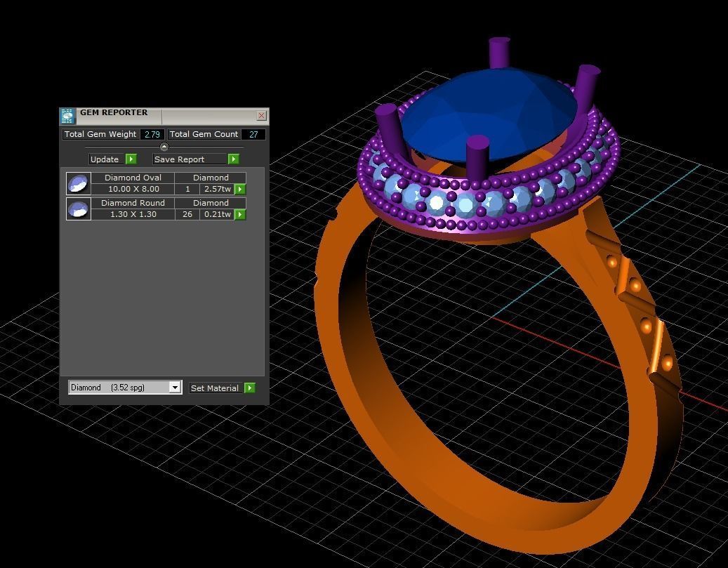Click green arrow on Diamond Round row

(x=240, y=214)
